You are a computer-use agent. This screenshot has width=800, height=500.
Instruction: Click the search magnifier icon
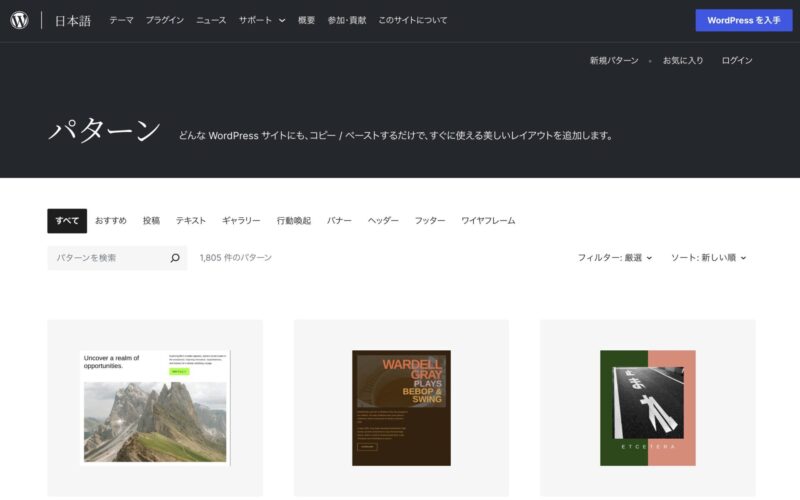175,258
